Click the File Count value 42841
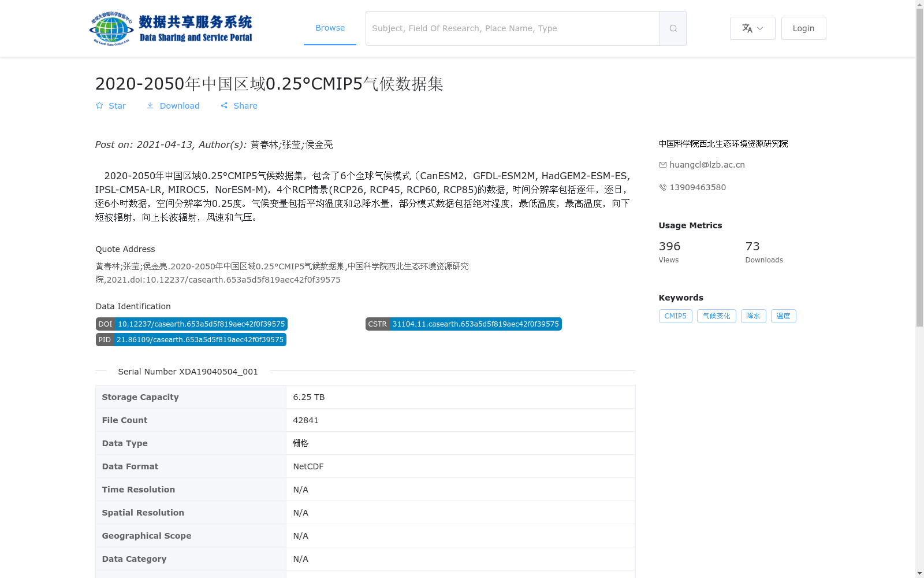924x578 pixels. (x=305, y=420)
